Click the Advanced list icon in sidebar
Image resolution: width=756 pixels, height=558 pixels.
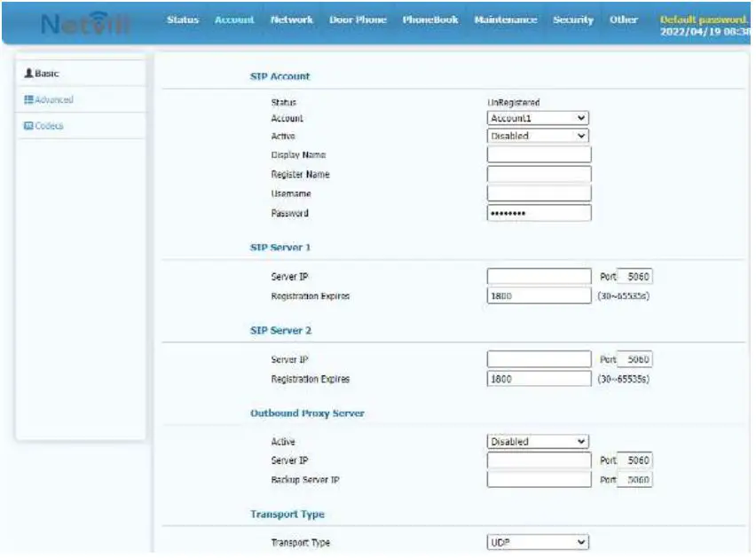[28, 99]
